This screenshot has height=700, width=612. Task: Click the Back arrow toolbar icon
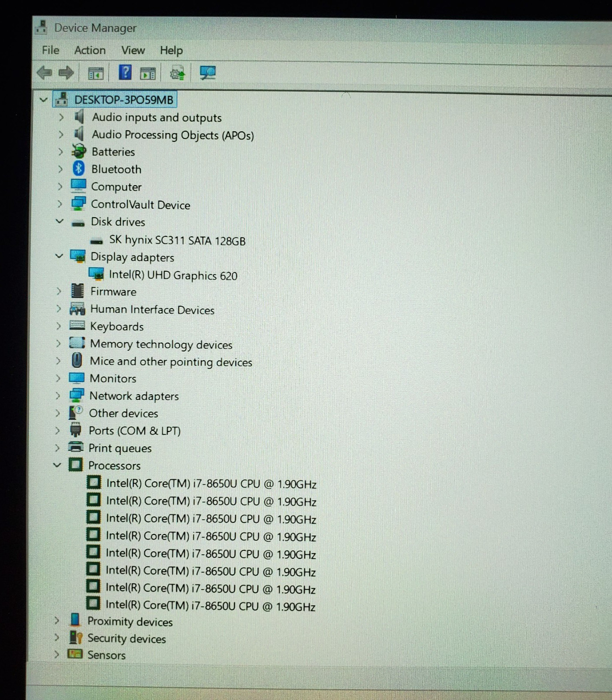(45, 73)
